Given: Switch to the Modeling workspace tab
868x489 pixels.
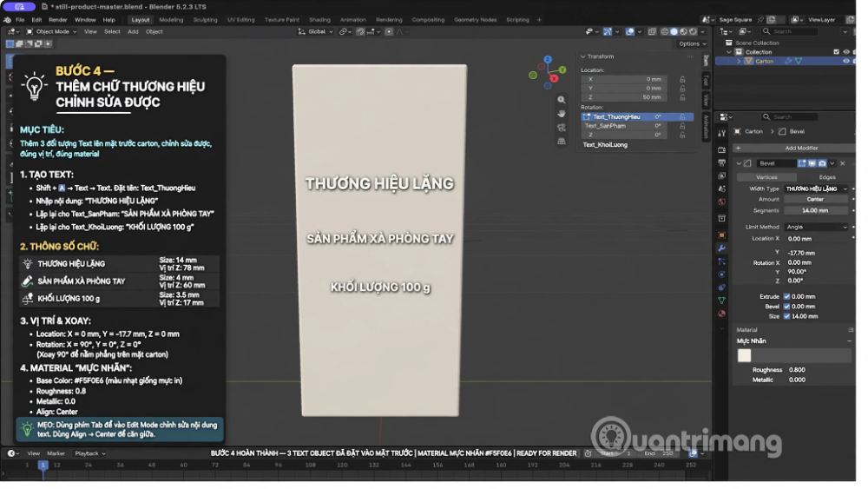Looking at the screenshot, I should [171, 20].
